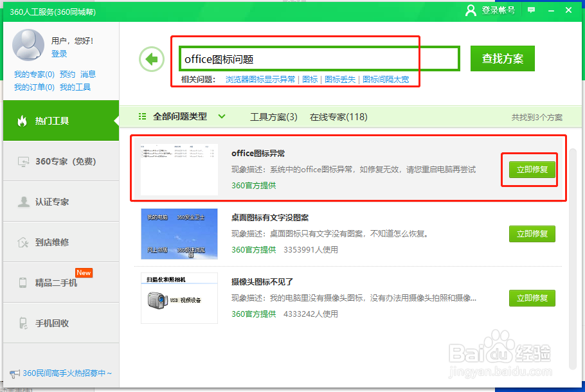The width and height of the screenshot is (585, 392).
Task: Select 热门工具 in the sidebar
Action: click(61, 120)
